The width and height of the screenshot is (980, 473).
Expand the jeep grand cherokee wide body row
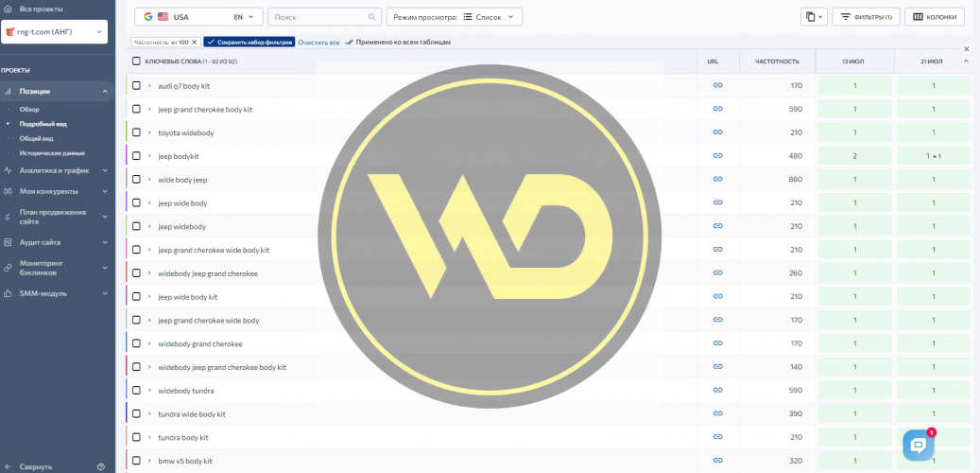tap(149, 321)
